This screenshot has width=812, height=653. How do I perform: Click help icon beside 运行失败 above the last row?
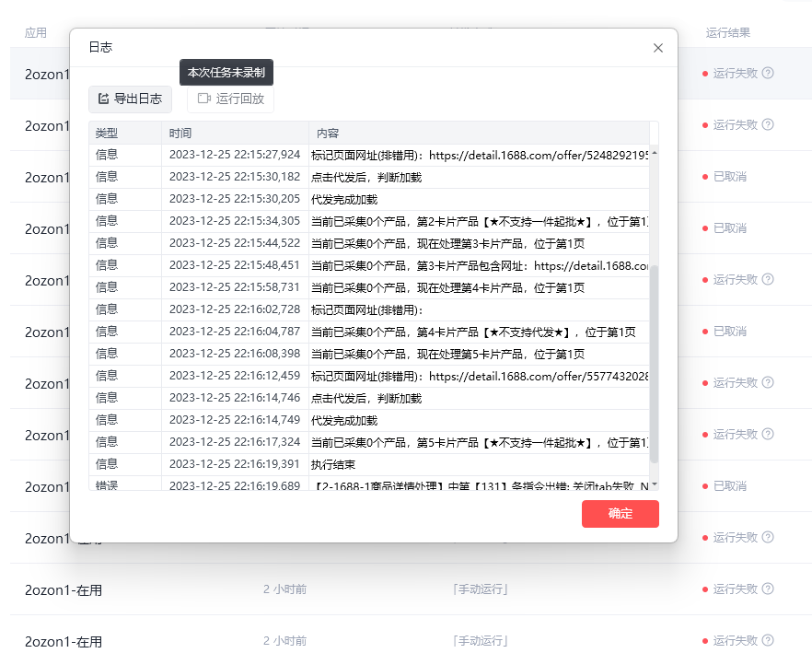(768, 589)
